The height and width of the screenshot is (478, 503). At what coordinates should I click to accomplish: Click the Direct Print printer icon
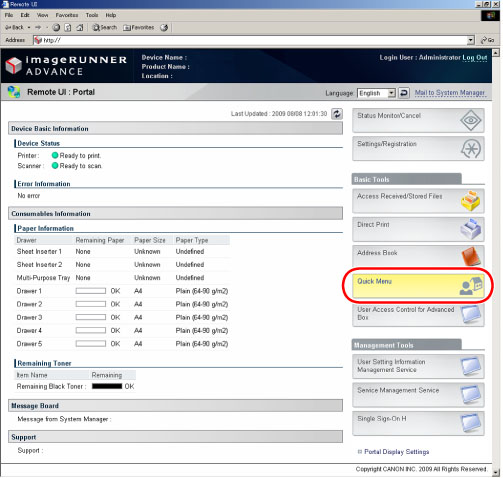(470, 229)
